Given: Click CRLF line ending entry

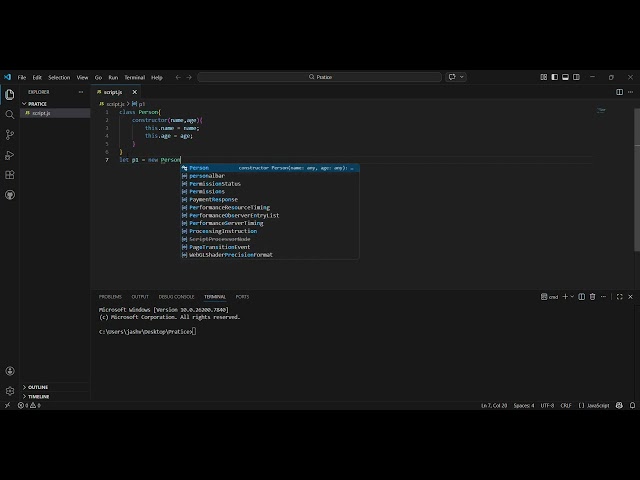Looking at the screenshot, I should click(566, 405).
